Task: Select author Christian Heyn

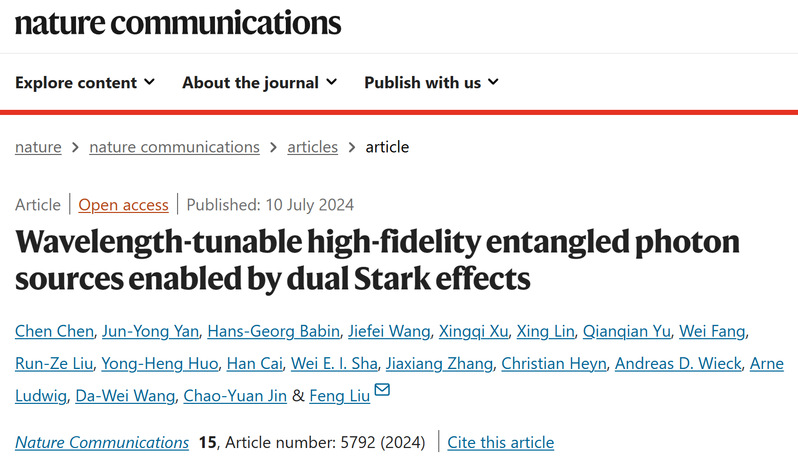Action: click(x=554, y=363)
